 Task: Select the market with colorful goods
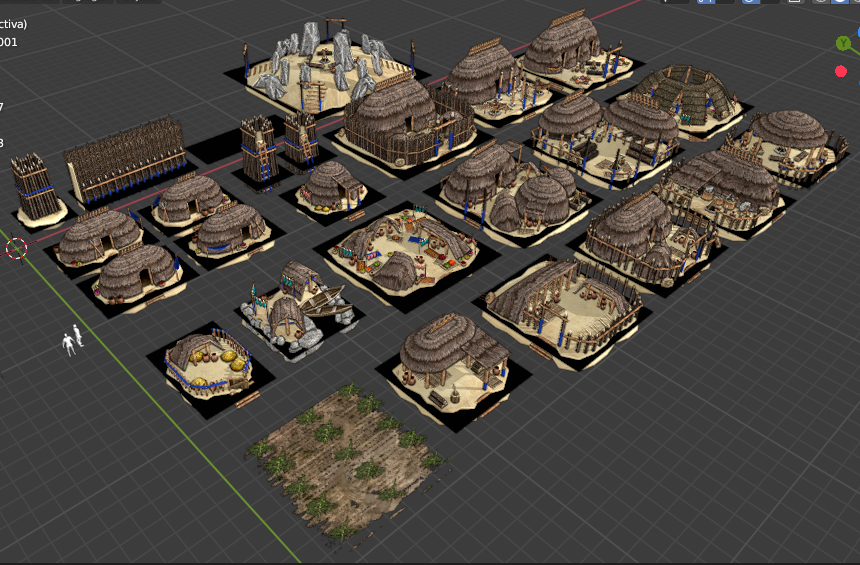[400, 250]
